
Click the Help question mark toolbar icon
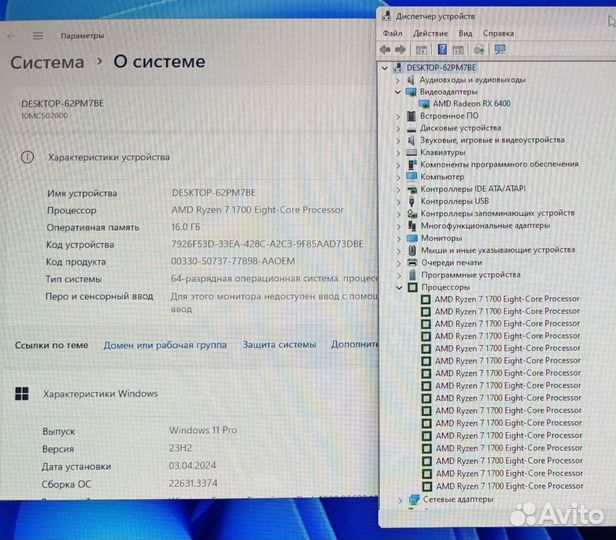[442, 49]
